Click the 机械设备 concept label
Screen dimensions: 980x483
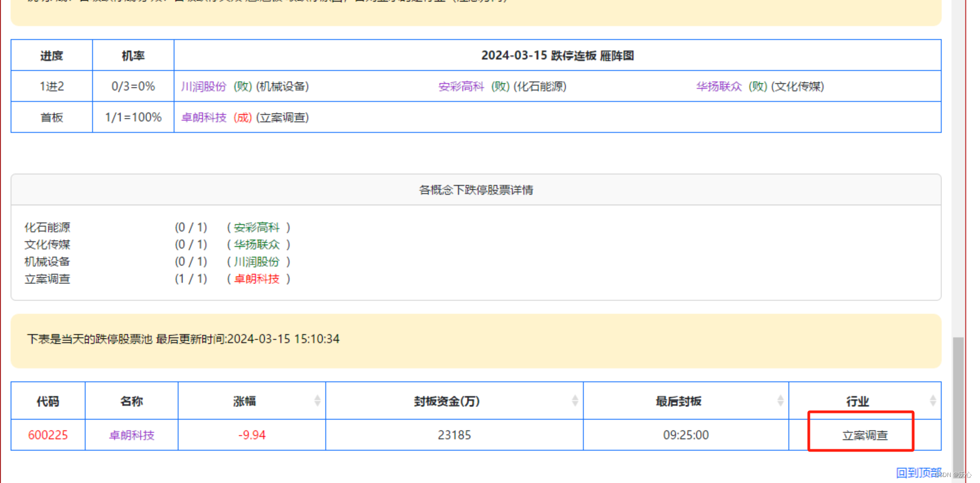point(47,262)
